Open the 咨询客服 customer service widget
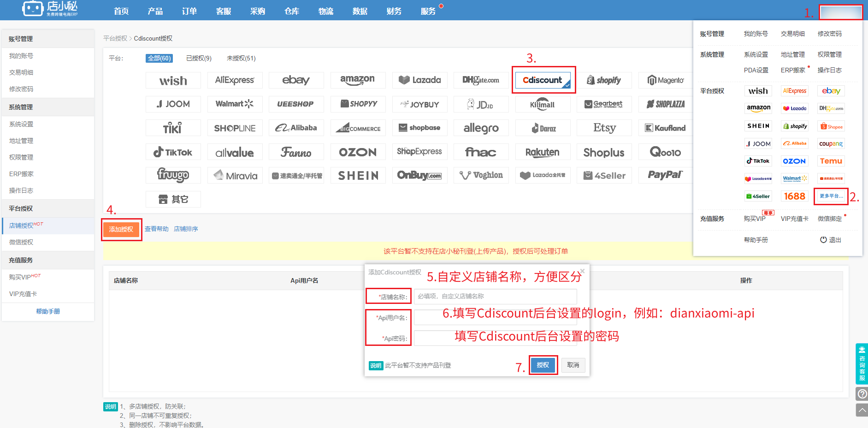868x428 pixels. [862, 364]
